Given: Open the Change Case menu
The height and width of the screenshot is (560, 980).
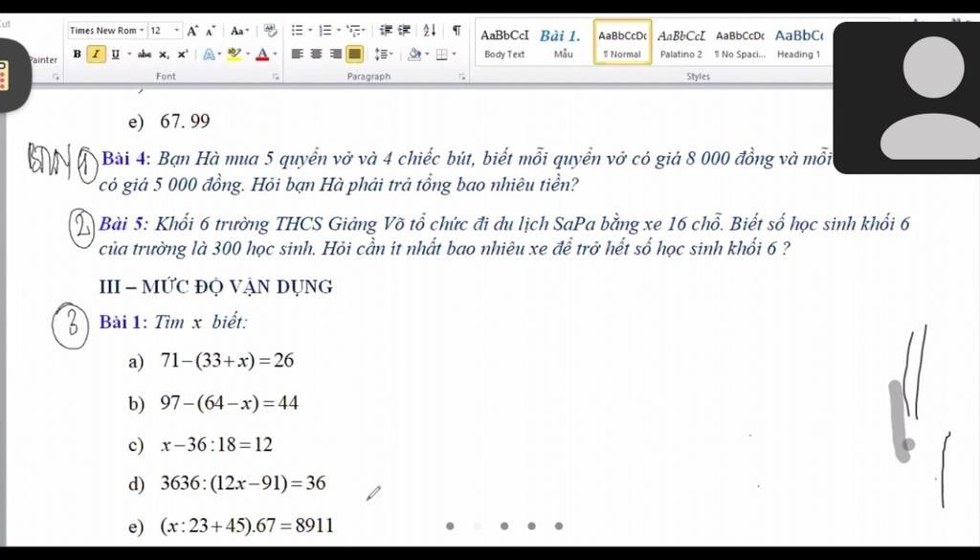Looking at the screenshot, I should [239, 31].
